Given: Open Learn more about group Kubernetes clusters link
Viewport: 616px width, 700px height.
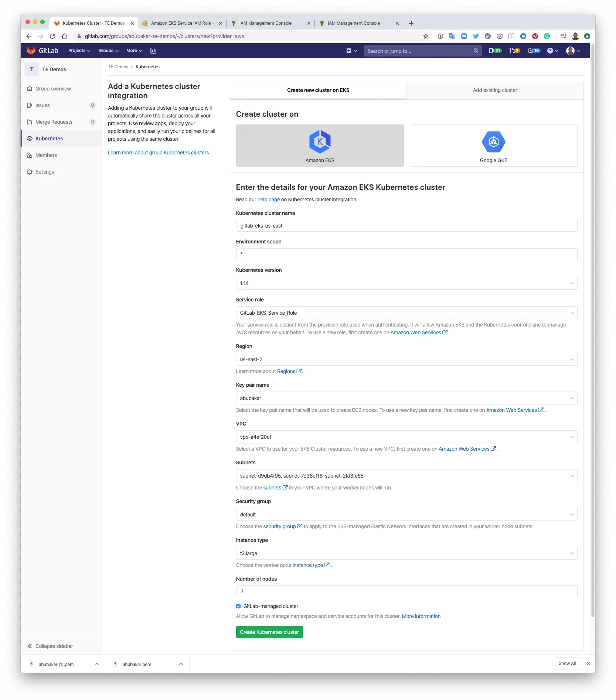Looking at the screenshot, I should pos(158,153).
